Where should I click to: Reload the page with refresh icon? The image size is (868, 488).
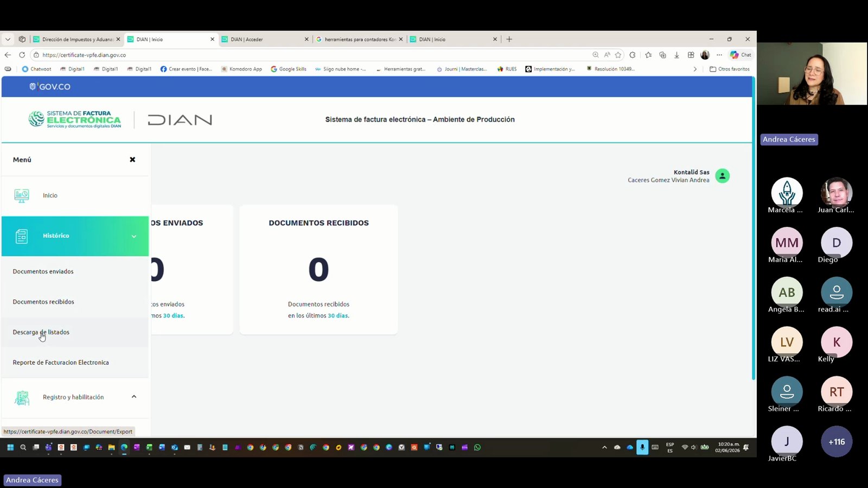[22, 55]
